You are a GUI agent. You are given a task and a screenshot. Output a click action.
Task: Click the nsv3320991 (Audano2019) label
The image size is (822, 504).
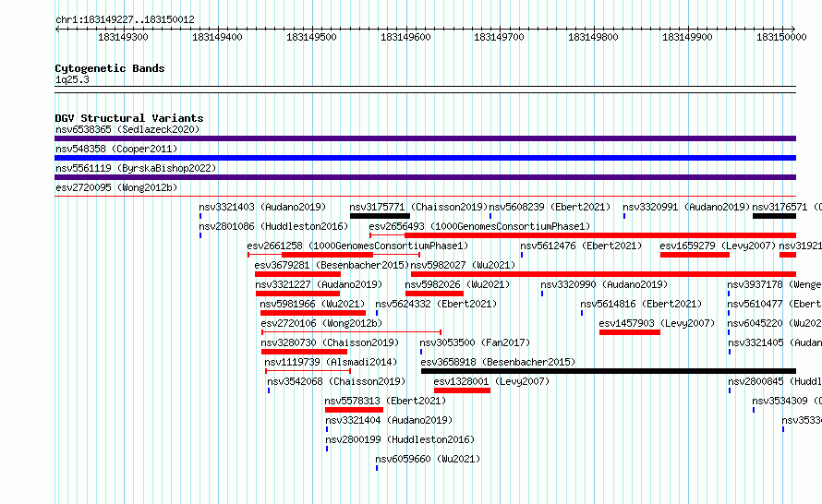click(x=686, y=207)
